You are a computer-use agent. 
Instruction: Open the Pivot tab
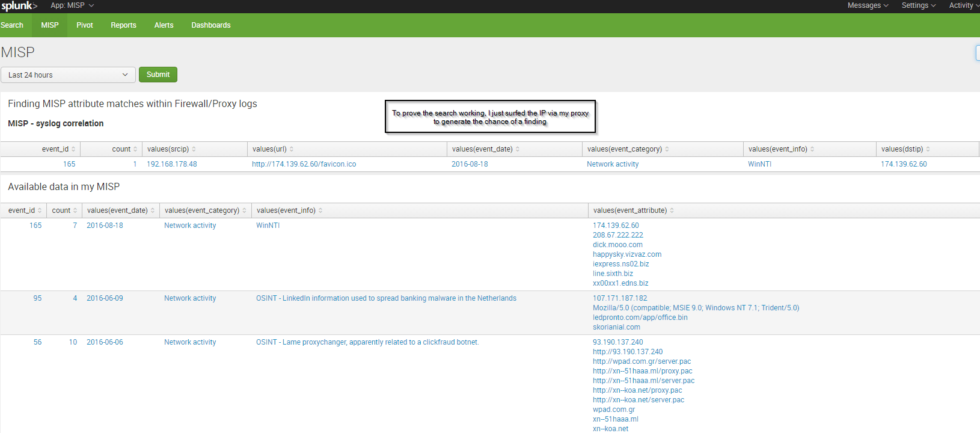click(85, 25)
